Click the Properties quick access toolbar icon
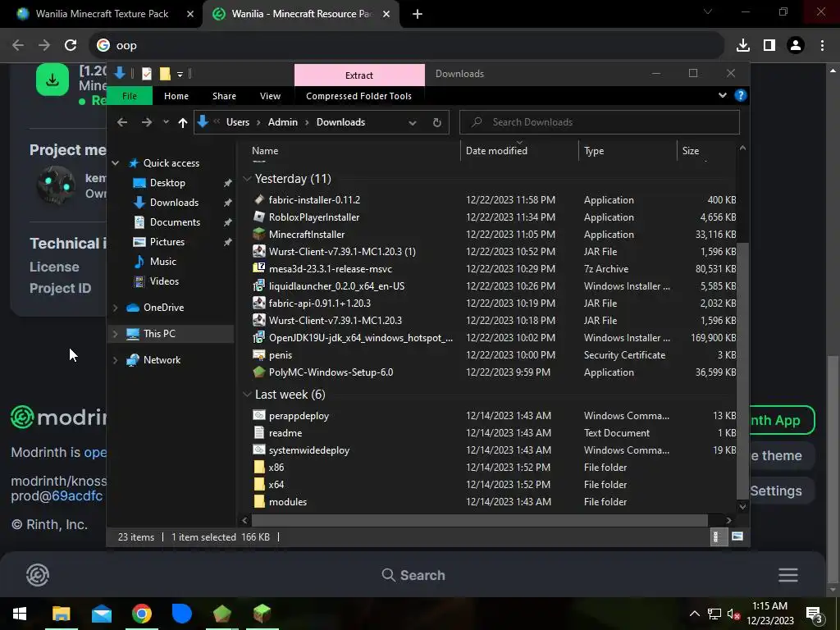 click(147, 74)
